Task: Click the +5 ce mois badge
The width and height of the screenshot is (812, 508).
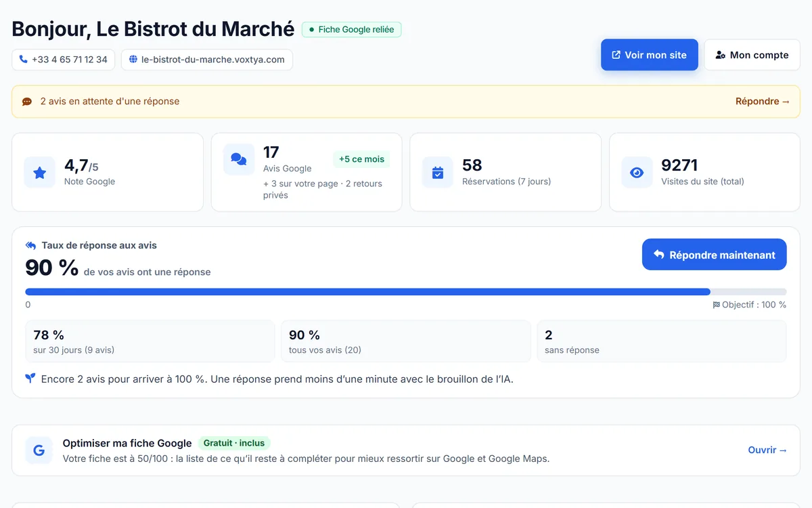Action: (x=361, y=159)
